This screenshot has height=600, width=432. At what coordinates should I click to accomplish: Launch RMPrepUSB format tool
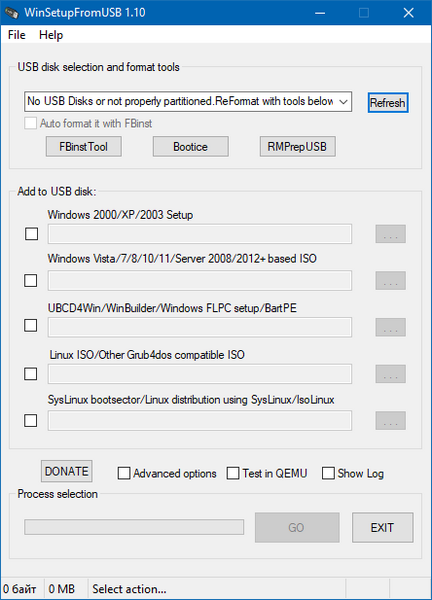click(298, 147)
